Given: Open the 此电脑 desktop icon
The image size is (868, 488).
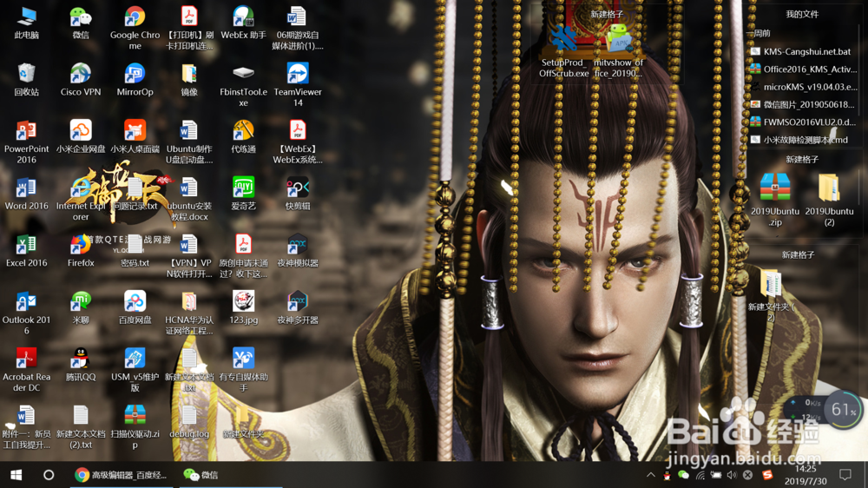Looking at the screenshot, I should coord(27,23).
